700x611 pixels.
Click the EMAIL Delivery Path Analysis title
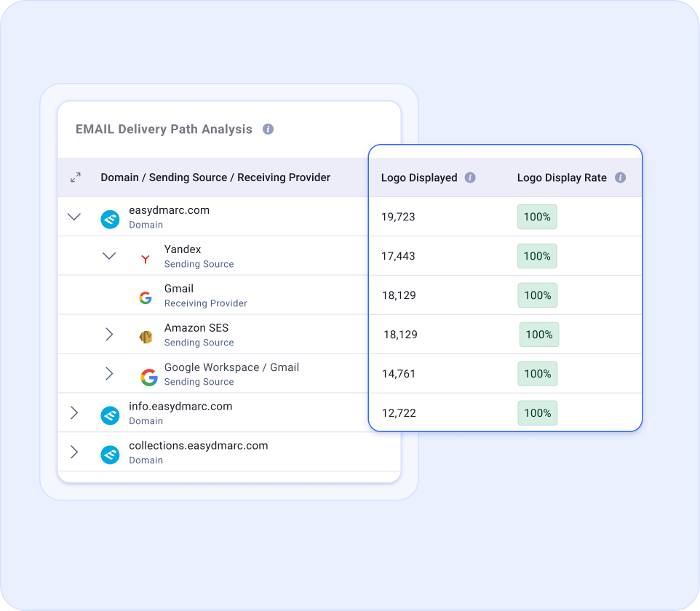click(x=164, y=129)
